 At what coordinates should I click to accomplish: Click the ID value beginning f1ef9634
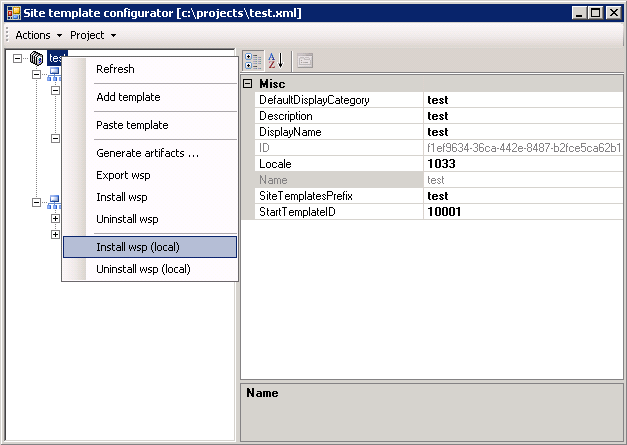coord(523,148)
